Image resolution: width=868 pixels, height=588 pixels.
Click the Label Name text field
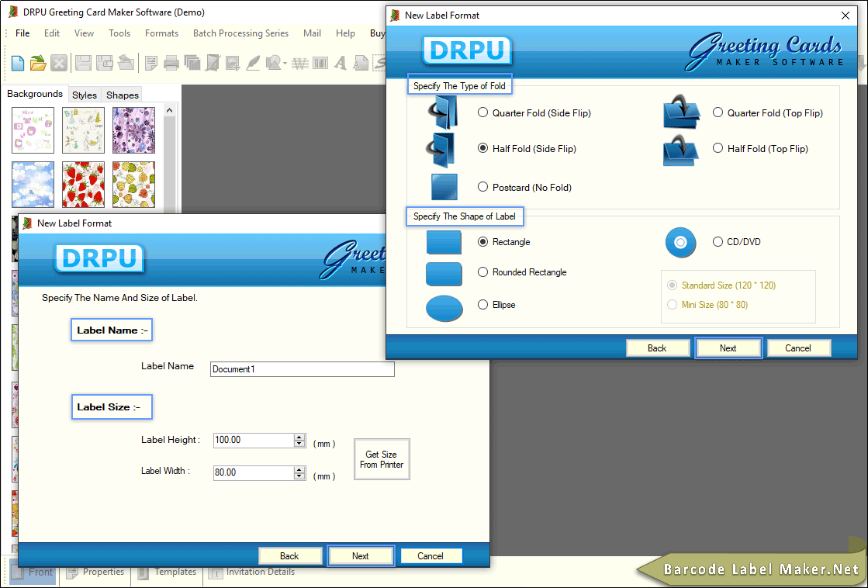(x=303, y=369)
